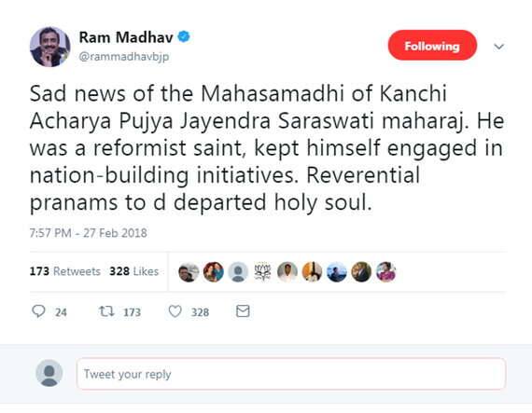Screen dimensions: 532x413
Task: Open the 7:57 PM timestamp link
Action: coord(89,233)
